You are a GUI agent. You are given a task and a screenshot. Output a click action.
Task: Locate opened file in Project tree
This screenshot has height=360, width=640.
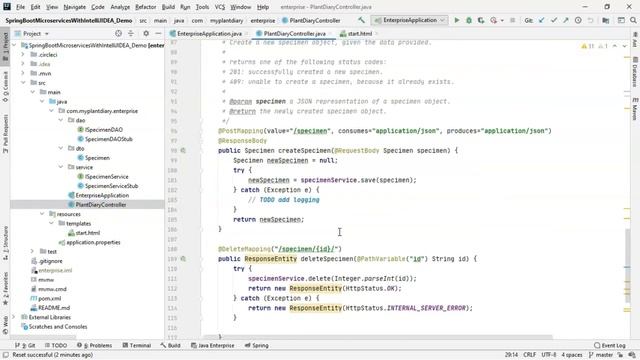pos(118,33)
